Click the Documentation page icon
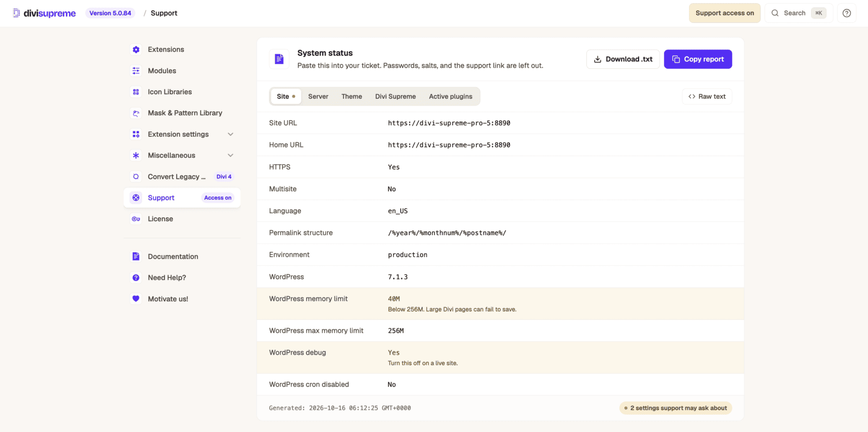The height and width of the screenshot is (432, 868). pyautogui.click(x=136, y=256)
